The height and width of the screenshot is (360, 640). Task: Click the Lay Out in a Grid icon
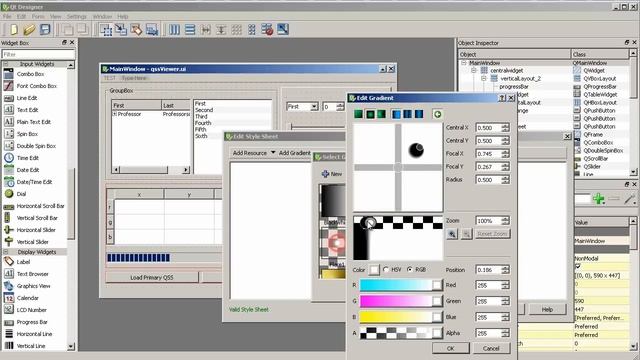click(x=236, y=29)
